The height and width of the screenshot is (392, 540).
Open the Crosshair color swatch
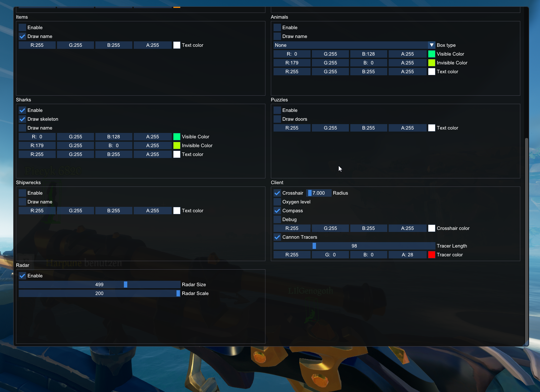tap(431, 228)
